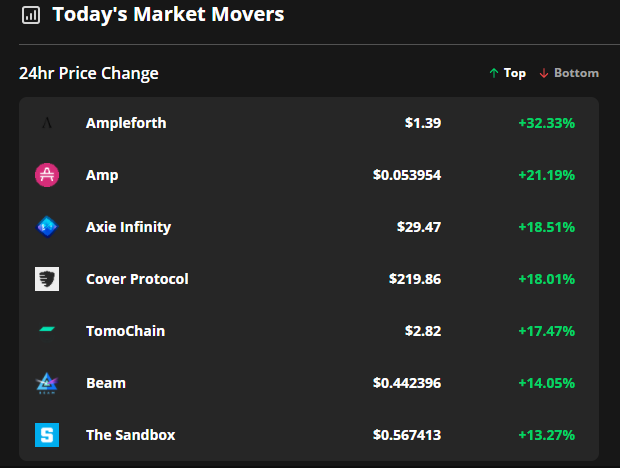620x468 pixels.
Task: Click the Beam coin icon
Action: pyautogui.click(x=47, y=383)
